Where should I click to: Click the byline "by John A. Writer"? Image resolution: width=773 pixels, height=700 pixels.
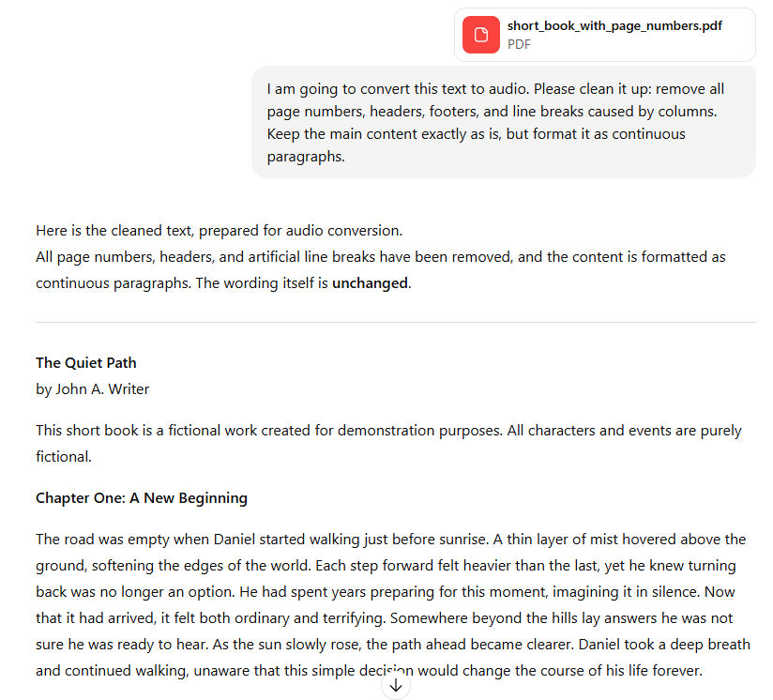[x=93, y=388]
